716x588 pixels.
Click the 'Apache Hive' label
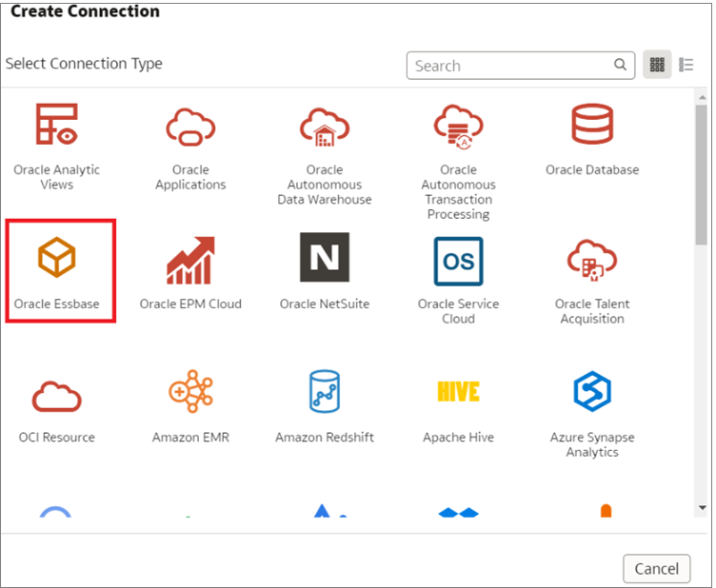click(459, 437)
